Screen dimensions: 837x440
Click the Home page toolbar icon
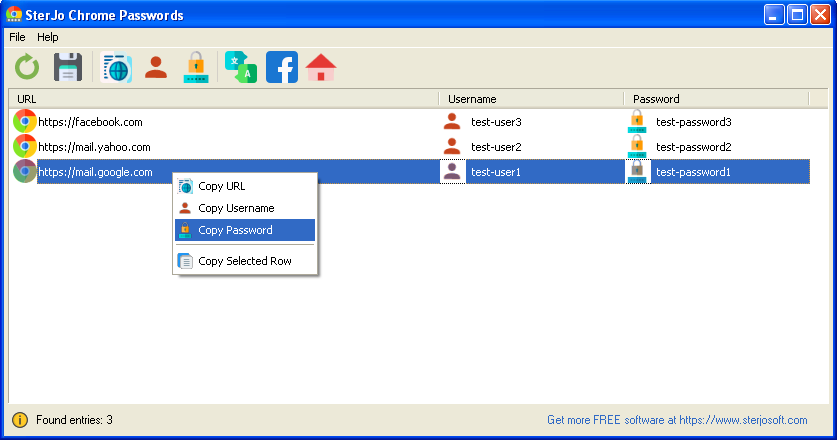[321, 67]
